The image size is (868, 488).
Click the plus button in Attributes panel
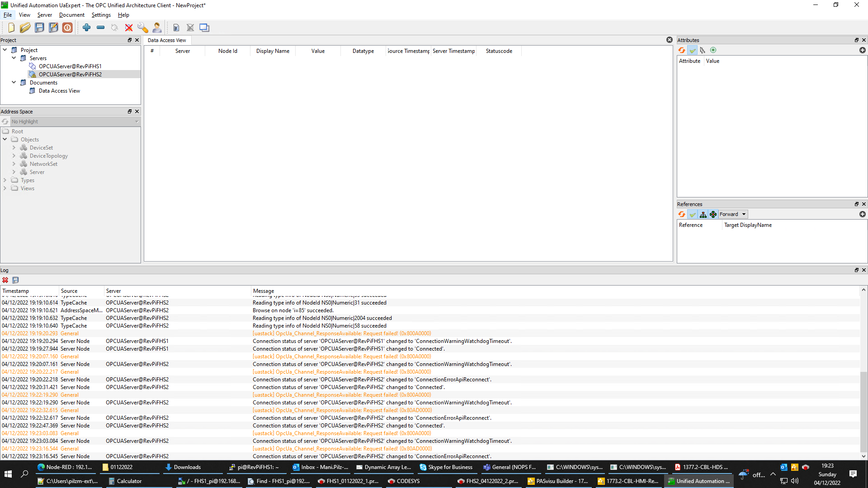tap(862, 50)
